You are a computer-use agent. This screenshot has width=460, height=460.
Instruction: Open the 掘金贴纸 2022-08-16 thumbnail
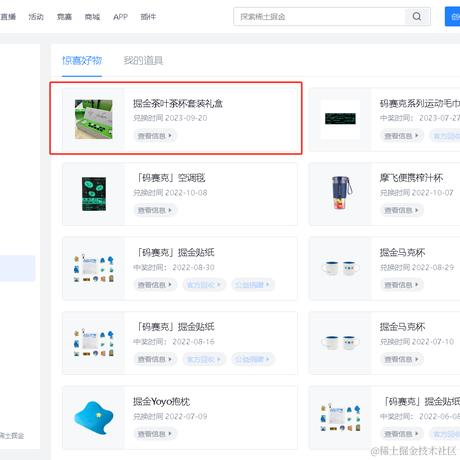94,343
